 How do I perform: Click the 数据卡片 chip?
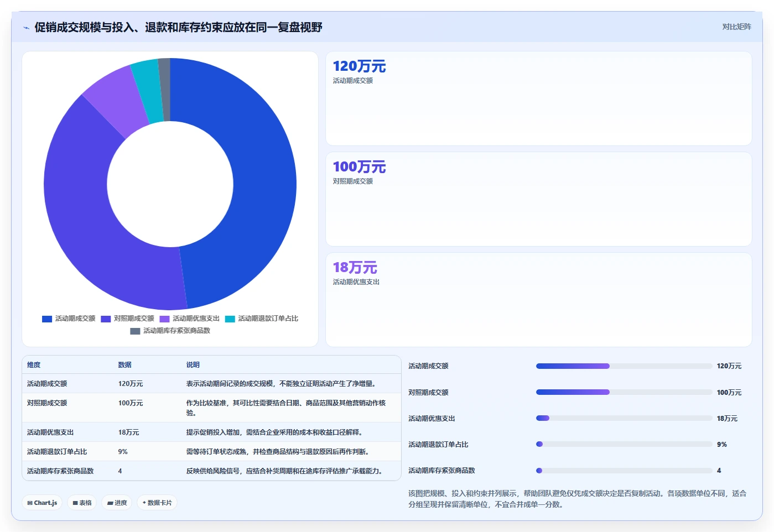pyautogui.click(x=157, y=503)
